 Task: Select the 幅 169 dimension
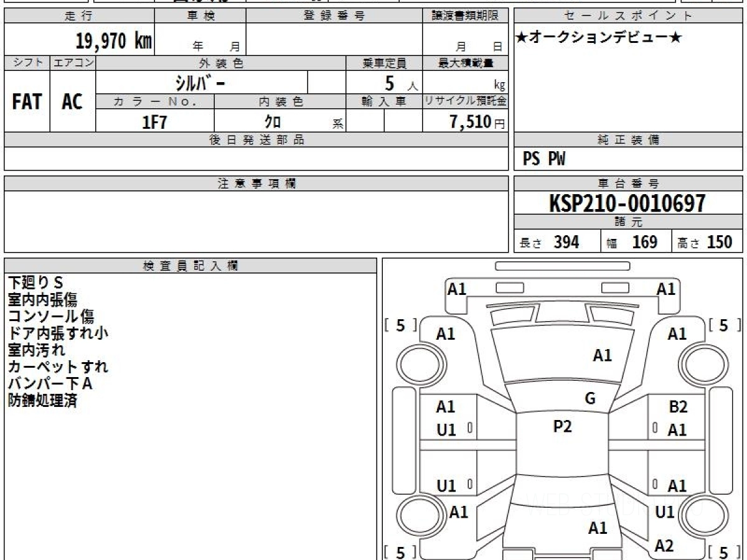coord(632,242)
